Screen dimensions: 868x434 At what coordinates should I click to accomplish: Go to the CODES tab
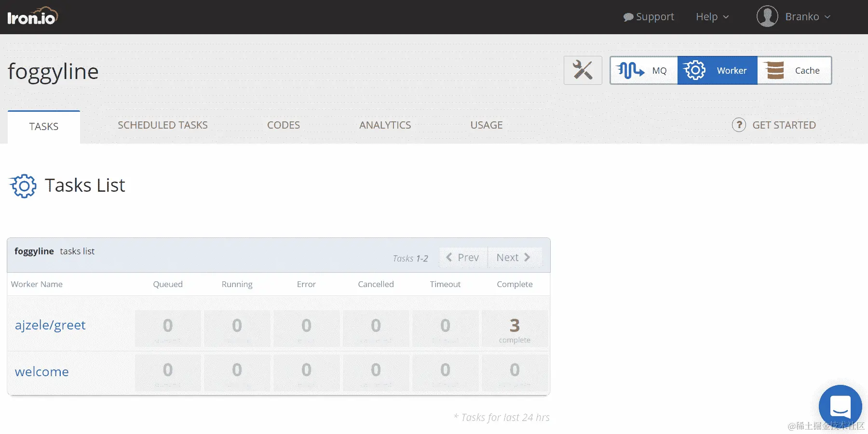(284, 125)
